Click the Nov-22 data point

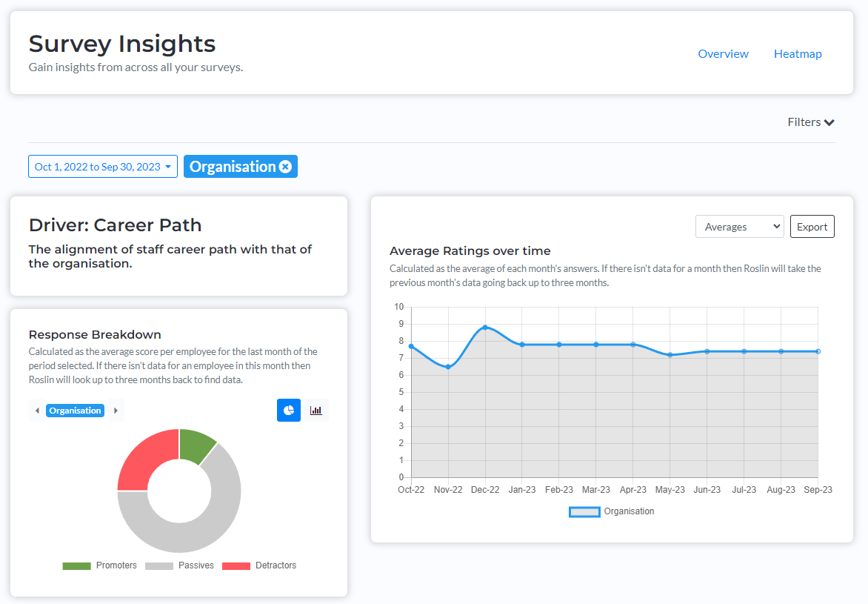448,367
